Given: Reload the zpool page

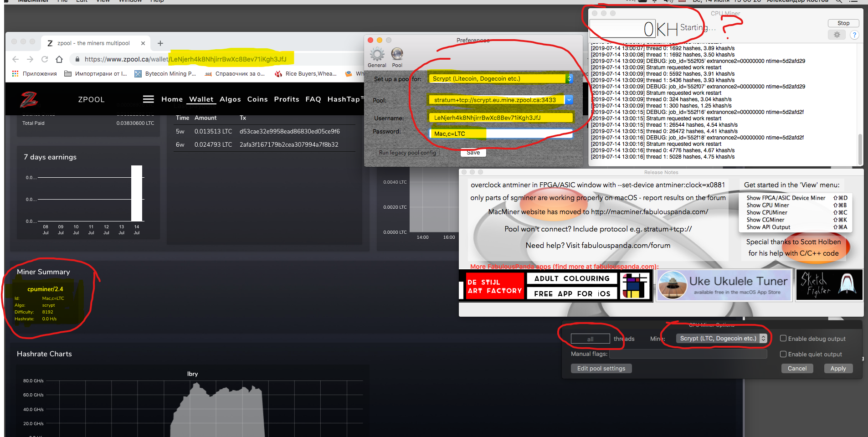Looking at the screenshot, I should (45, 59).
